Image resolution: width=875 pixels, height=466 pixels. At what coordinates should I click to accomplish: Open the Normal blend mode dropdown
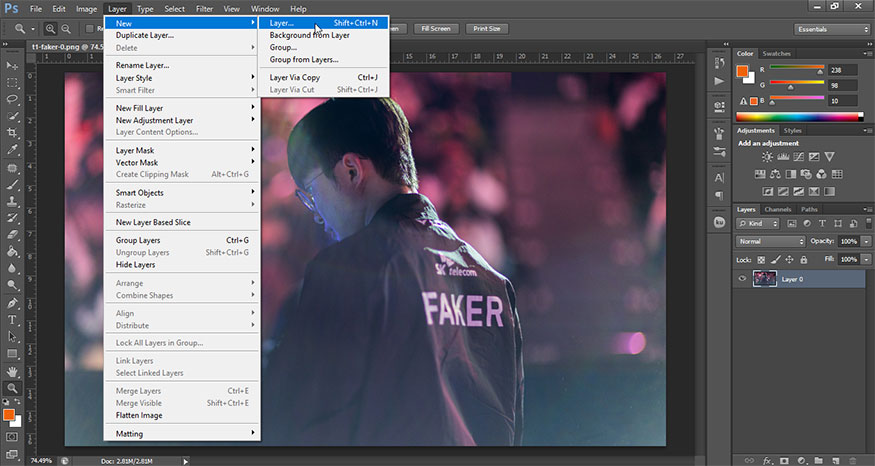coord(770,242)
